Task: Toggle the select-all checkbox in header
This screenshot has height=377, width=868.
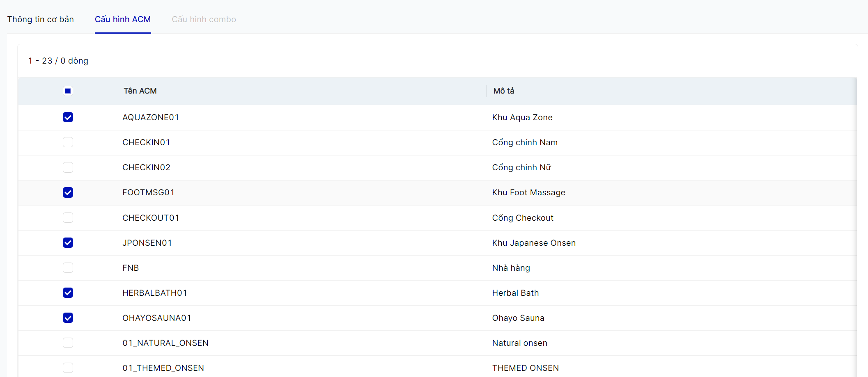Action: tap(68, 91)
